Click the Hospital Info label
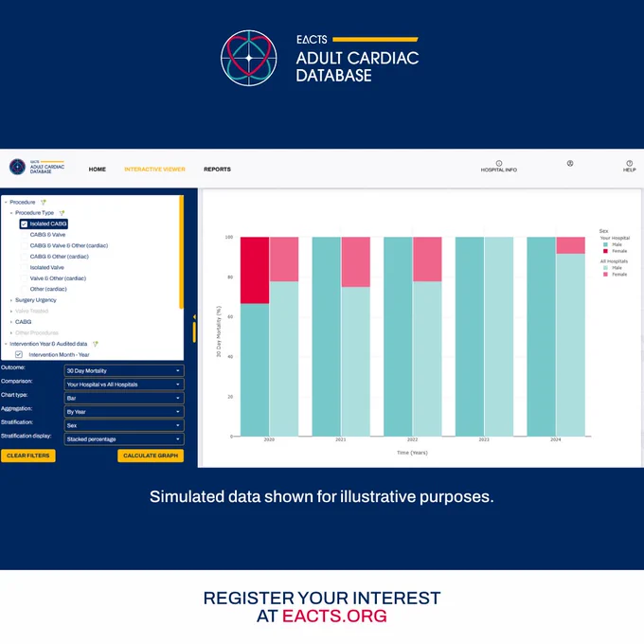This screenshot has height=644, width=644. click(x=498, y=170)
